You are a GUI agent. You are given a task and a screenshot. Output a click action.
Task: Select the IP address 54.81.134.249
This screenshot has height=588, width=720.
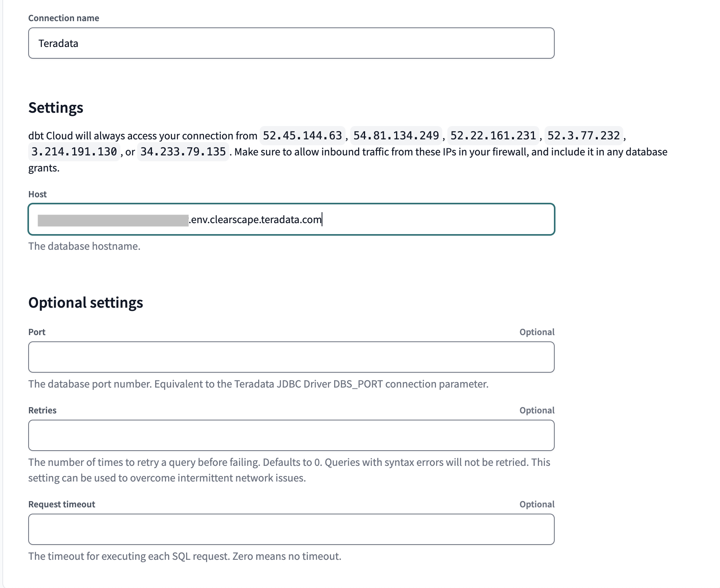(396, 135)
